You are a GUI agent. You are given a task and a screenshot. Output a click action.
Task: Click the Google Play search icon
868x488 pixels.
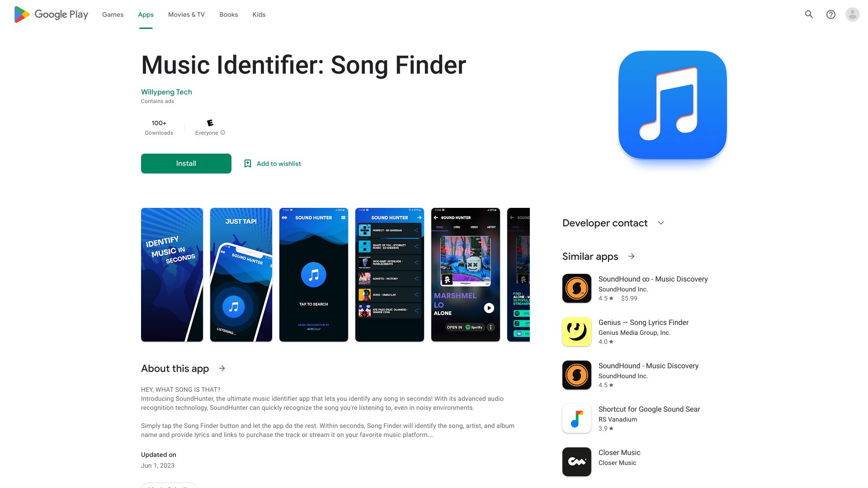(x=809, y=14)
